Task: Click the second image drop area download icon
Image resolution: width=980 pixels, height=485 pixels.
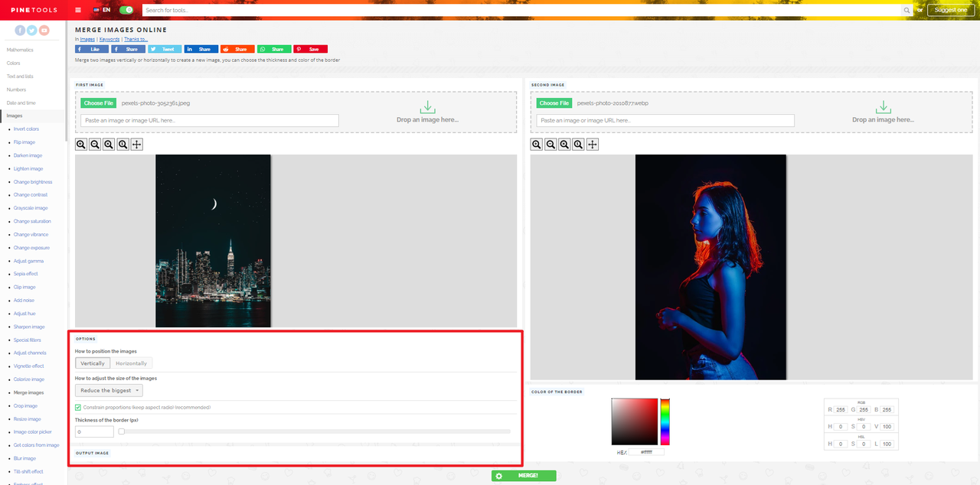Action: click(x=883, y=107)
